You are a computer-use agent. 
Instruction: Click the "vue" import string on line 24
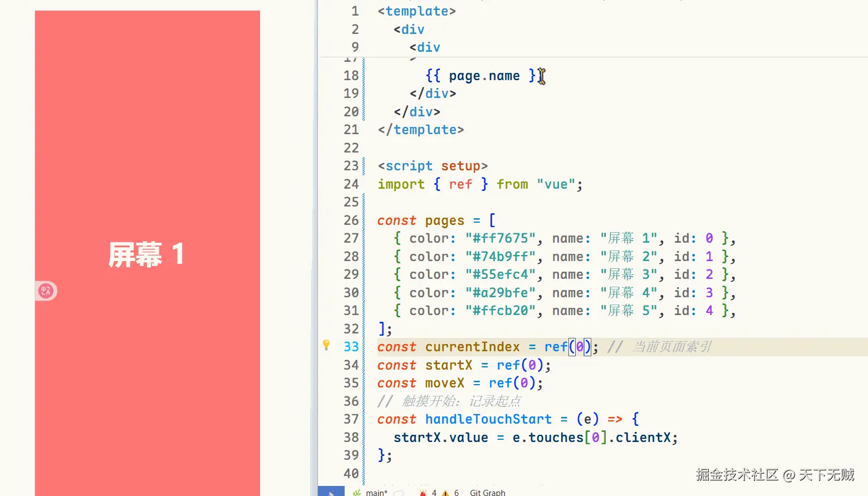[x=556, y=184]
